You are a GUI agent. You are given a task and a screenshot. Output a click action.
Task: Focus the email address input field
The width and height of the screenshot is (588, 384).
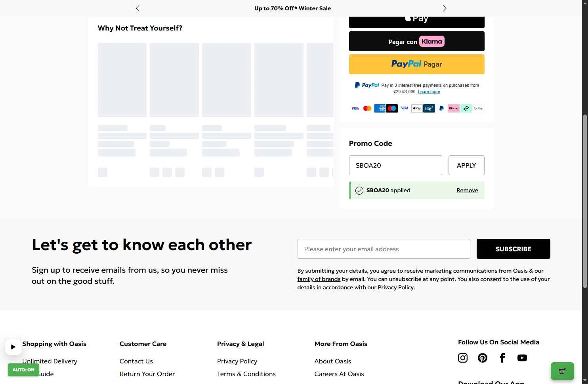tap(384, 249)
